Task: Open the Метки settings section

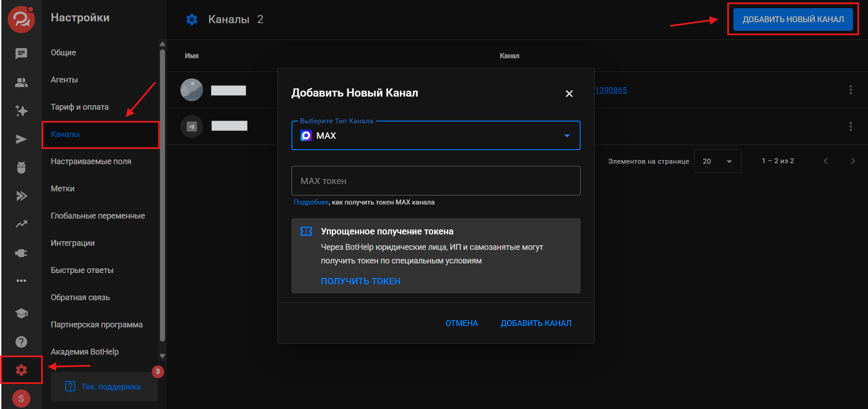Action: tap(63, 189)
